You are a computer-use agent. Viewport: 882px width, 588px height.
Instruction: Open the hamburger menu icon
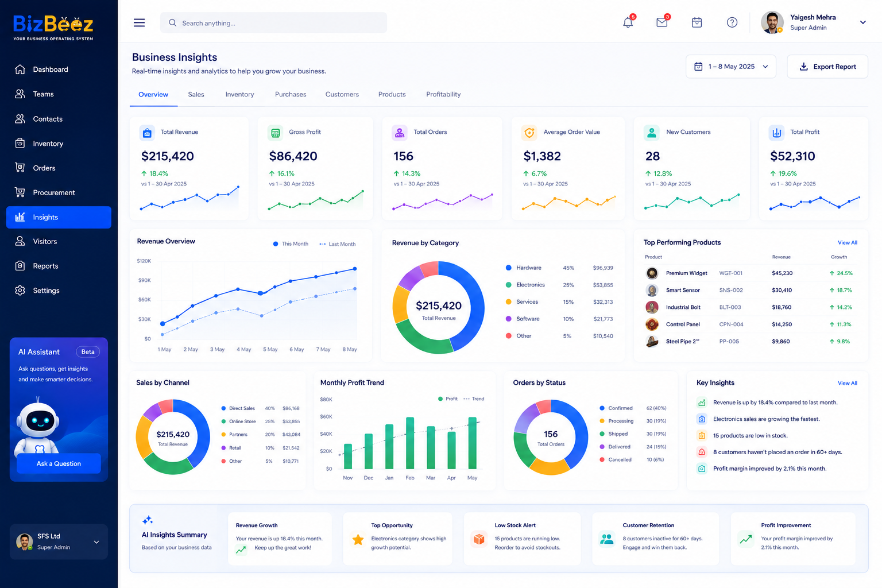(139, 22)
